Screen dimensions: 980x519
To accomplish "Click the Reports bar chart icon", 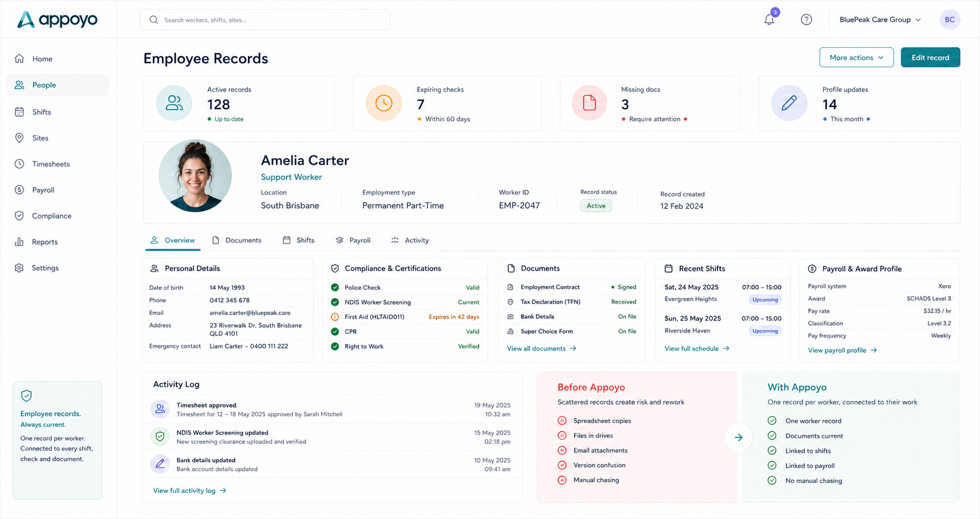I will (x=19, y=242).
